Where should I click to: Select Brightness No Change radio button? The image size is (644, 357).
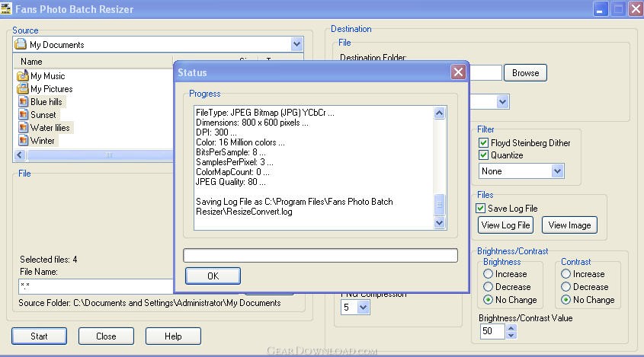point(488,300)
